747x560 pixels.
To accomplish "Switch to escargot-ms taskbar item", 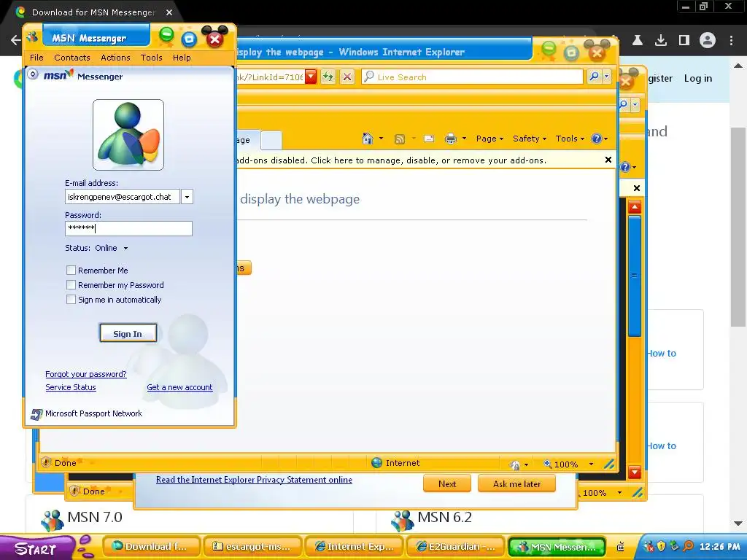I will (253, 547).
